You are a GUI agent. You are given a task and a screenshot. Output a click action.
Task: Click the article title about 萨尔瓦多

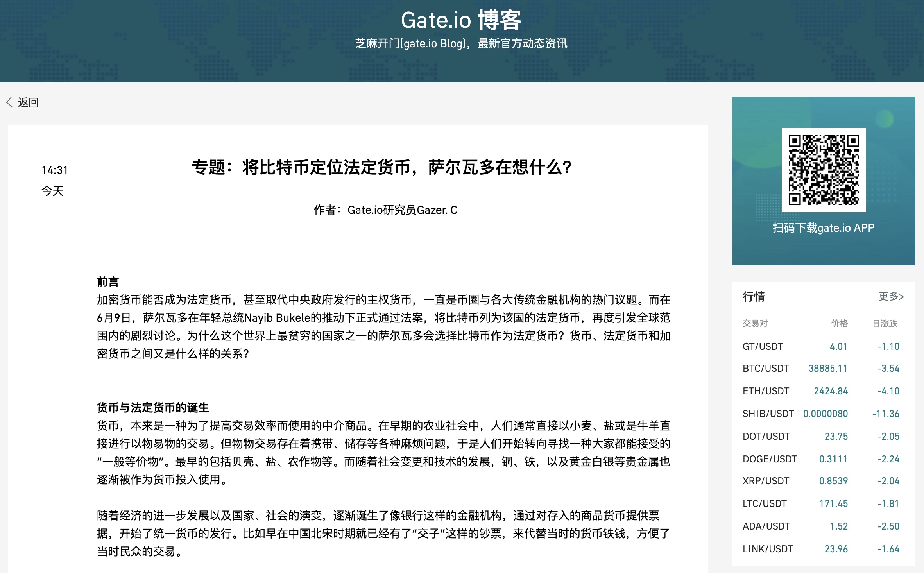(382, 168)
